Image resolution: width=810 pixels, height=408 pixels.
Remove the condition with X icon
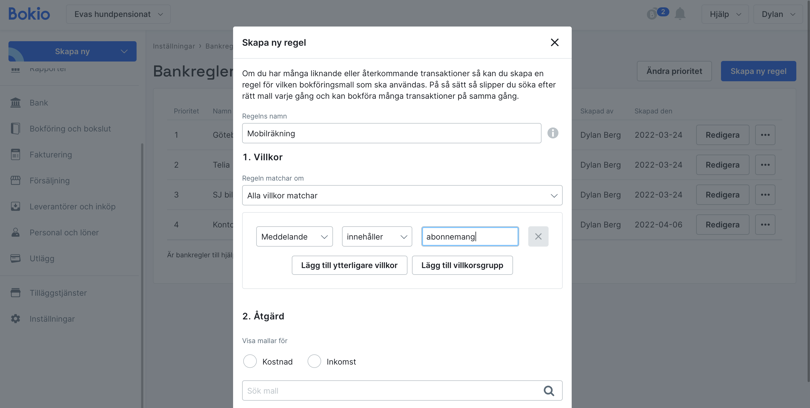[x=538, y=237]
